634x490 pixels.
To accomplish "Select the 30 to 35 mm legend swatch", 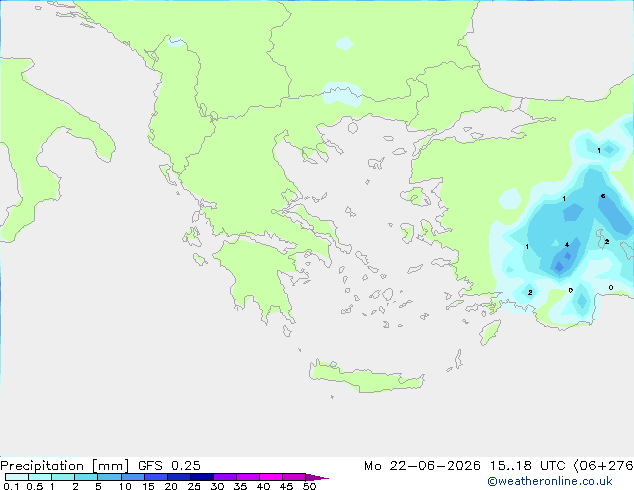I will point(224,477).
